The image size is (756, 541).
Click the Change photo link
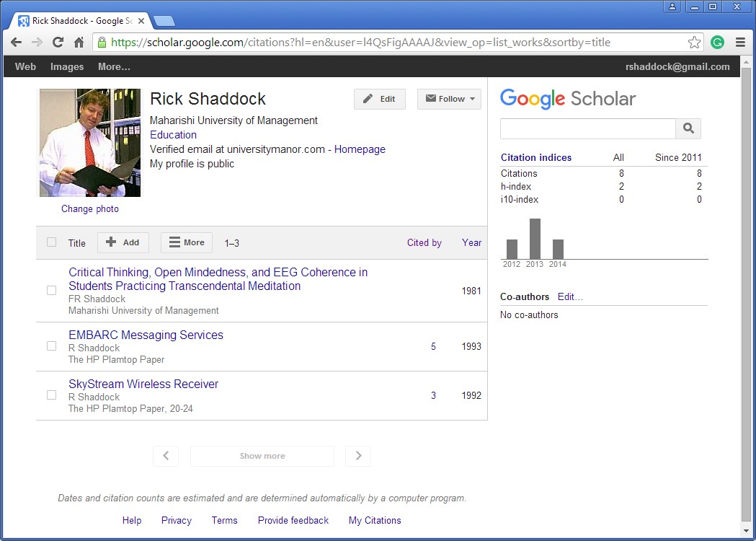(90, 209)
